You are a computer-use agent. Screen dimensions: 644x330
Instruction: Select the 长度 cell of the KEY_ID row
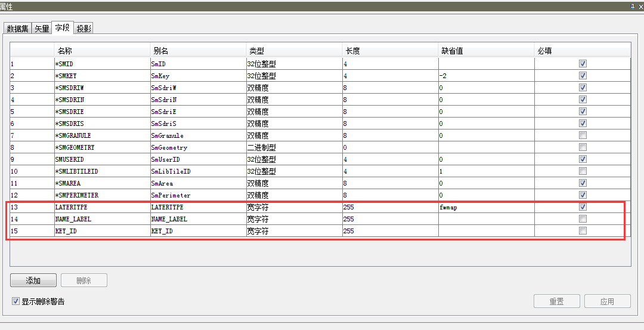pos(390,231)
